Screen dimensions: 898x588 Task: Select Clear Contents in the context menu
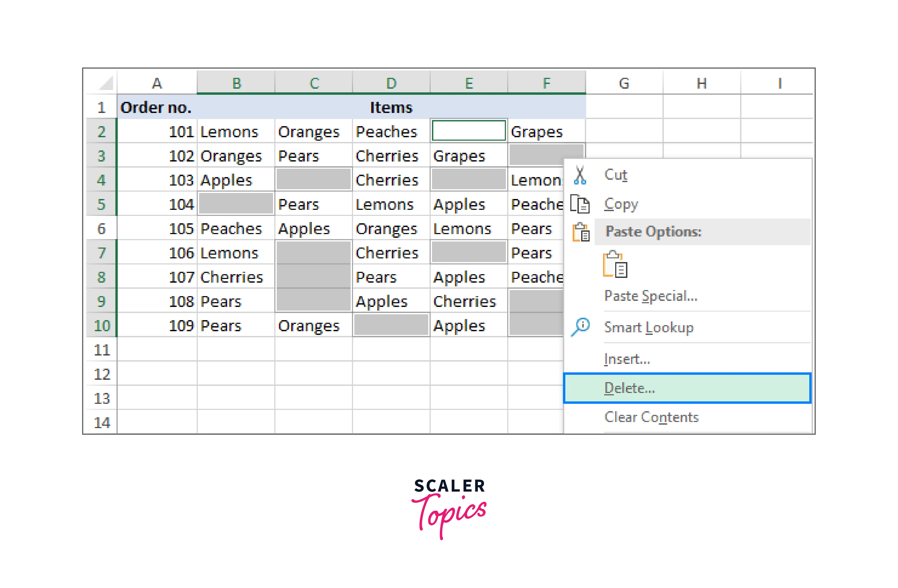(652, 417)
